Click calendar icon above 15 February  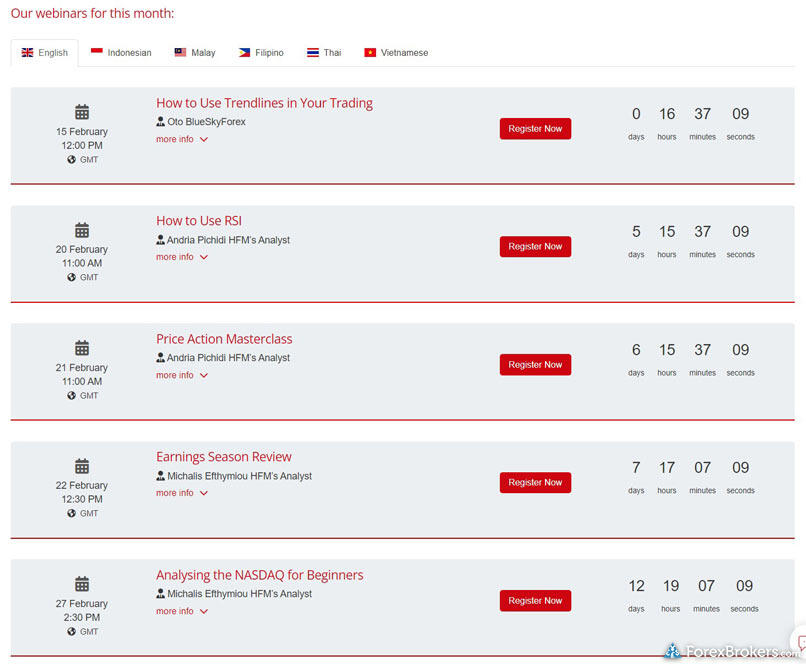click(82, 112)
